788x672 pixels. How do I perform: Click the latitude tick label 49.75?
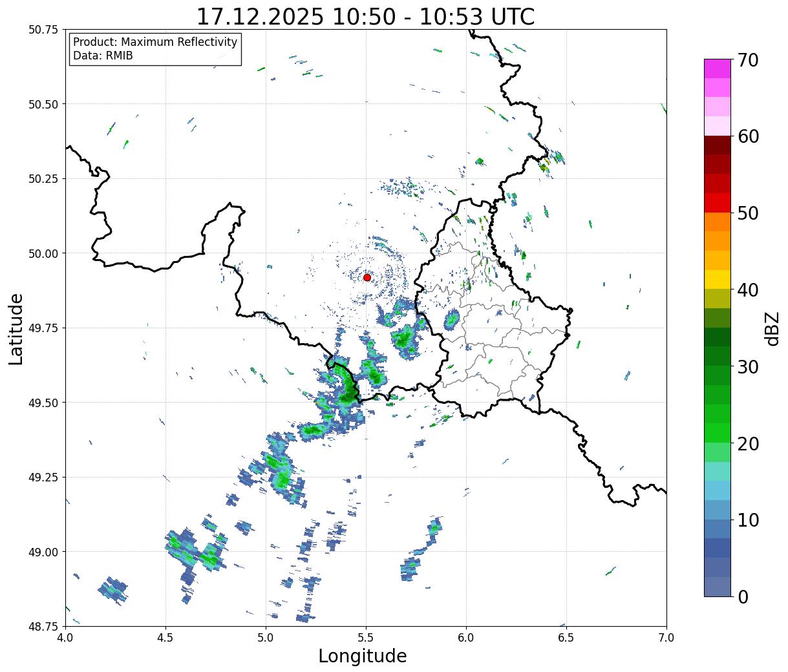coord(43,328)
